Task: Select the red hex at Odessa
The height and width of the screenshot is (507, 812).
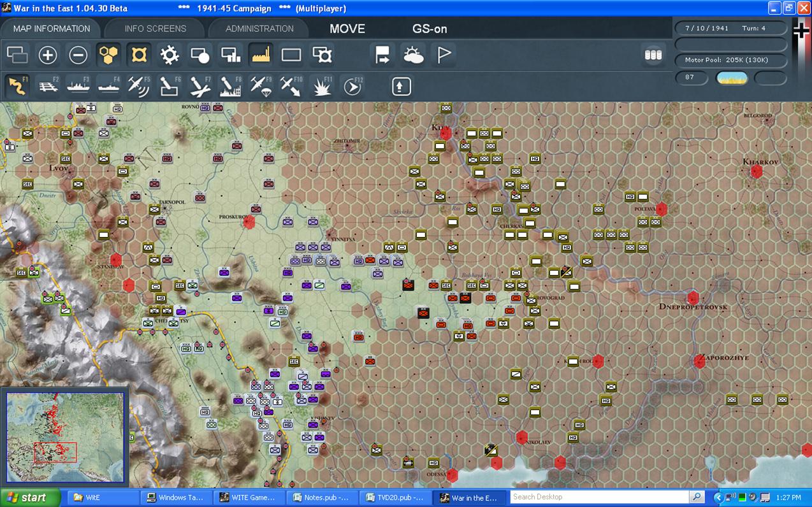Action: 452,475
